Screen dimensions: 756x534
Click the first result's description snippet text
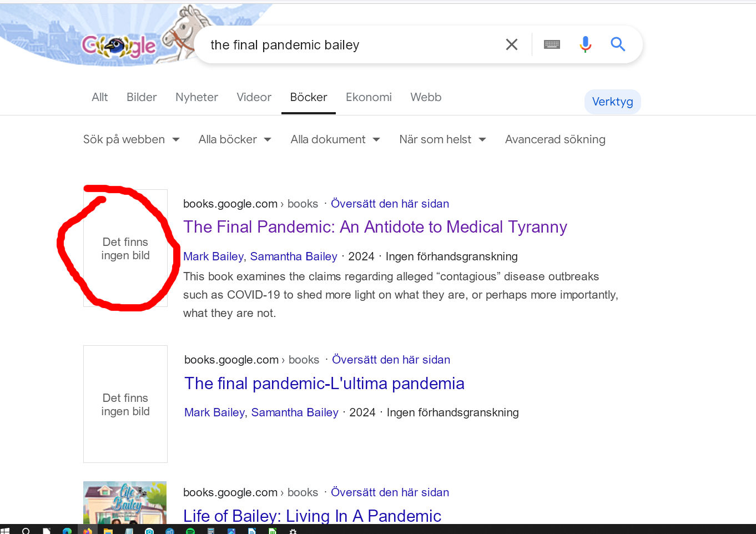click(401, 295)
